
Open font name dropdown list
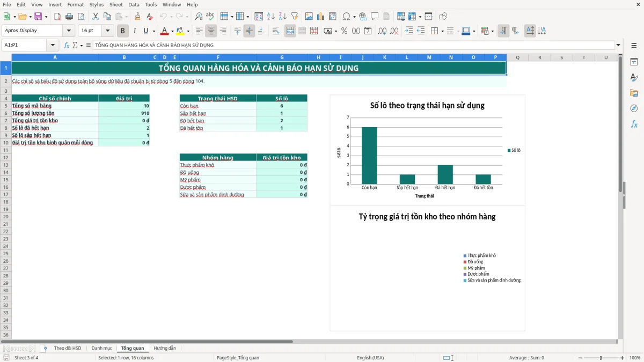coord(69,31)
